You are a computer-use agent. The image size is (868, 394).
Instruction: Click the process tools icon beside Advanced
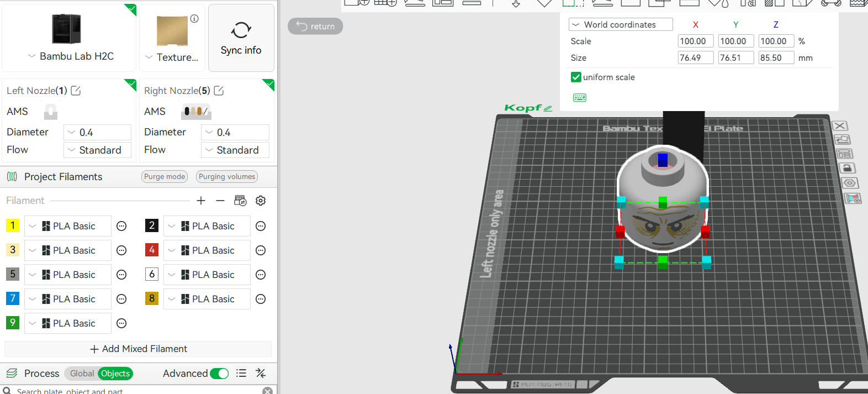point(261,374)
